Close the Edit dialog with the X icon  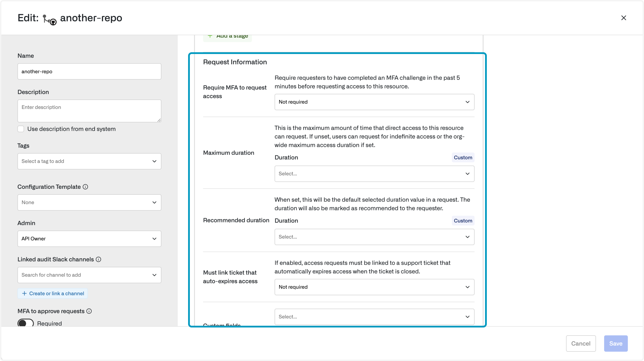tap(624, 18)
